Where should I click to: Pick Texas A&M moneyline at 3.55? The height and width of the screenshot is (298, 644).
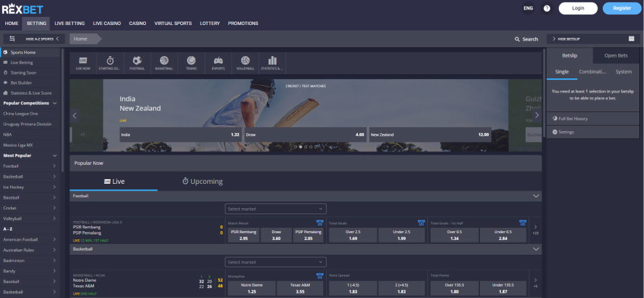[x=300, y=288]
